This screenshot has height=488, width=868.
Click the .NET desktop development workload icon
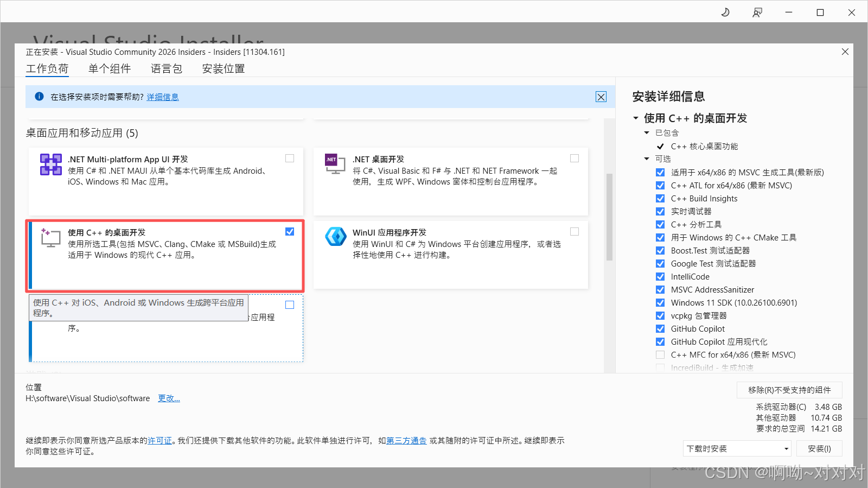click(335, 164)
